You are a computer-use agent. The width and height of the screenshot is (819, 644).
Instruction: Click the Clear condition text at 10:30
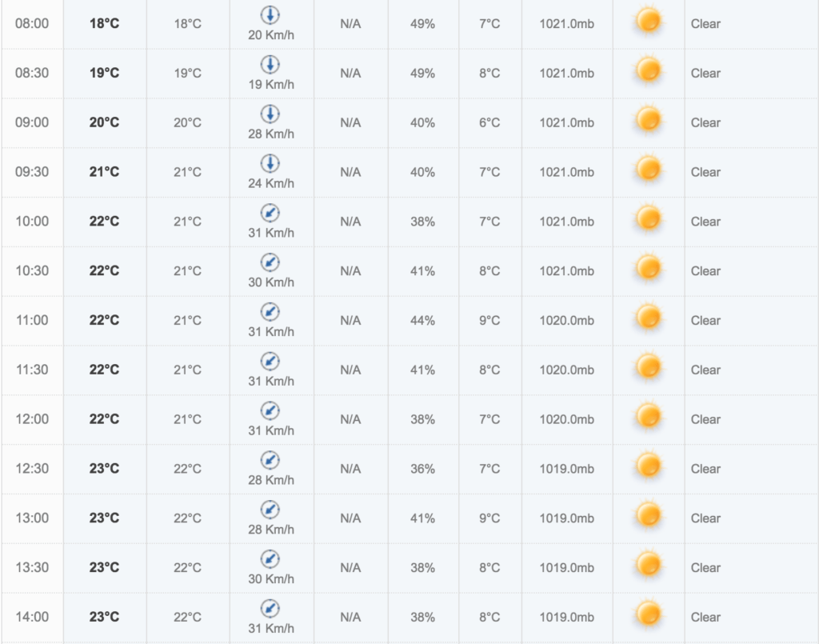click(705, 271)
